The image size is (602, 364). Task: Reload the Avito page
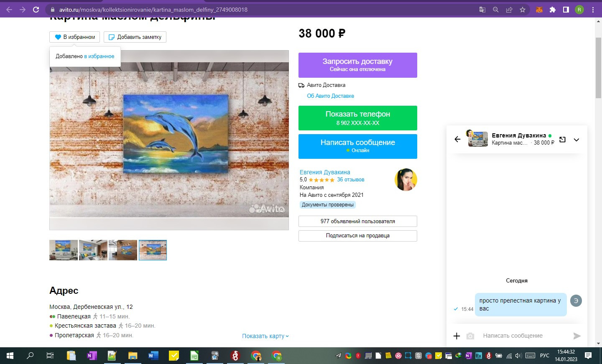point(36,9)
